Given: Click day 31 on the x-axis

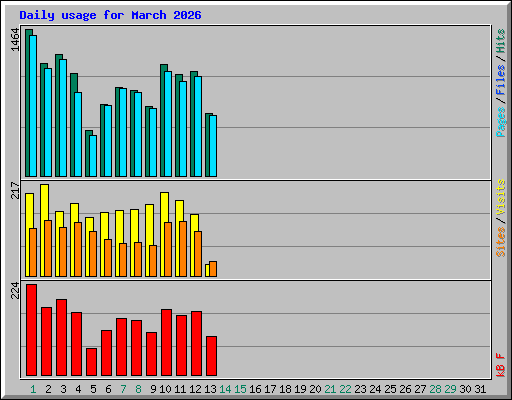Looking at the screenshot, I should tap(480, 389).
